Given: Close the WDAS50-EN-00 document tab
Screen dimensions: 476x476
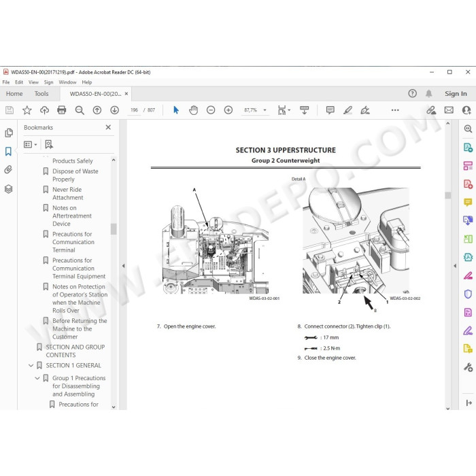Looking at the screenshot, I should [x=126, y=94].
